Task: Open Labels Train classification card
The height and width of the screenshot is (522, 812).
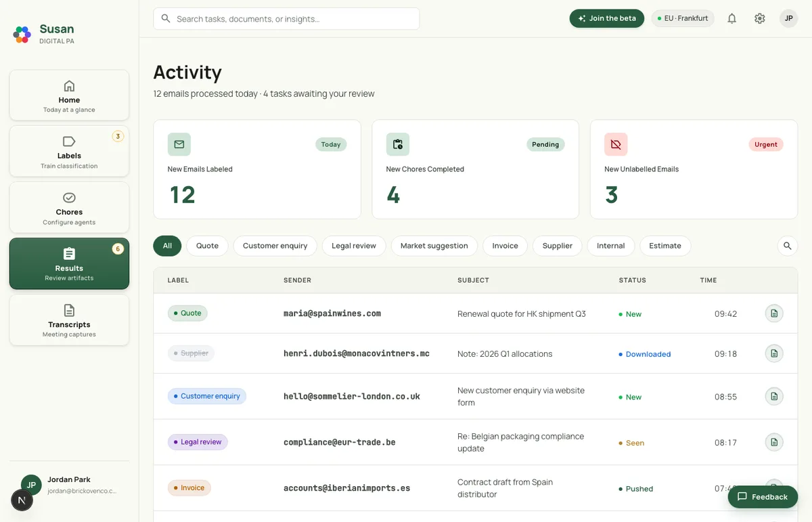Action: [x=69, y=151]
